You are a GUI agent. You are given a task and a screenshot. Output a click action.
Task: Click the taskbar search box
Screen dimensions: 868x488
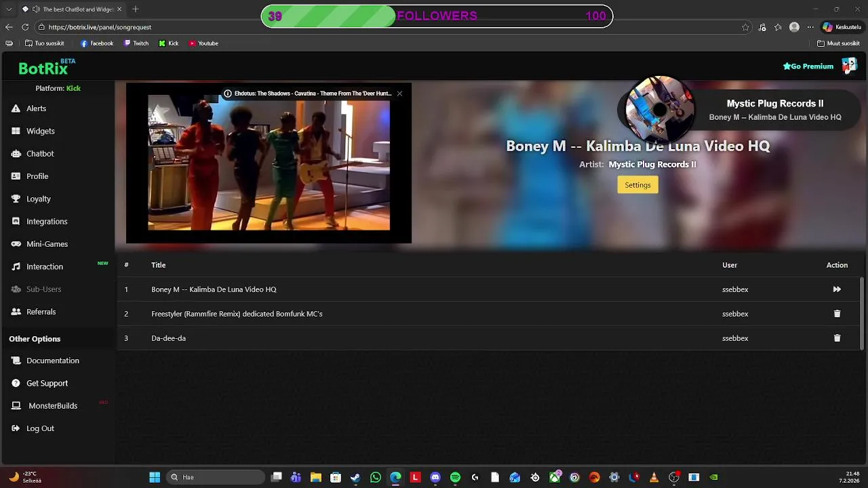[215, 477]
